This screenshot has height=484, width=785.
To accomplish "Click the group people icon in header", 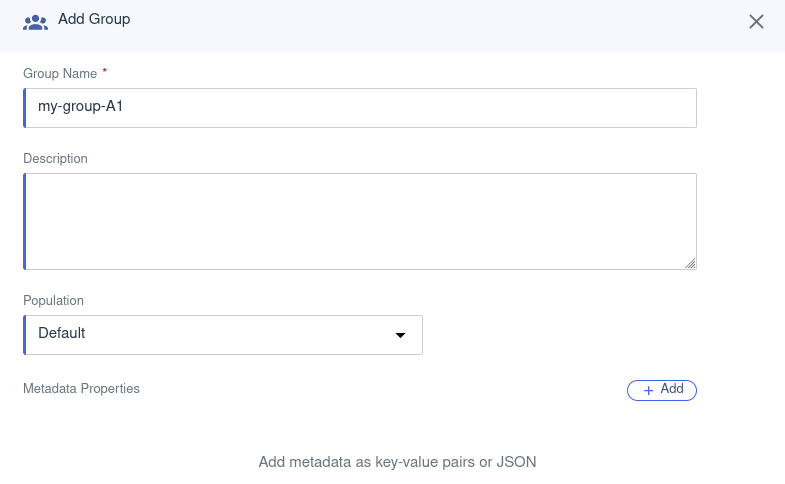I will coord(35,21).
